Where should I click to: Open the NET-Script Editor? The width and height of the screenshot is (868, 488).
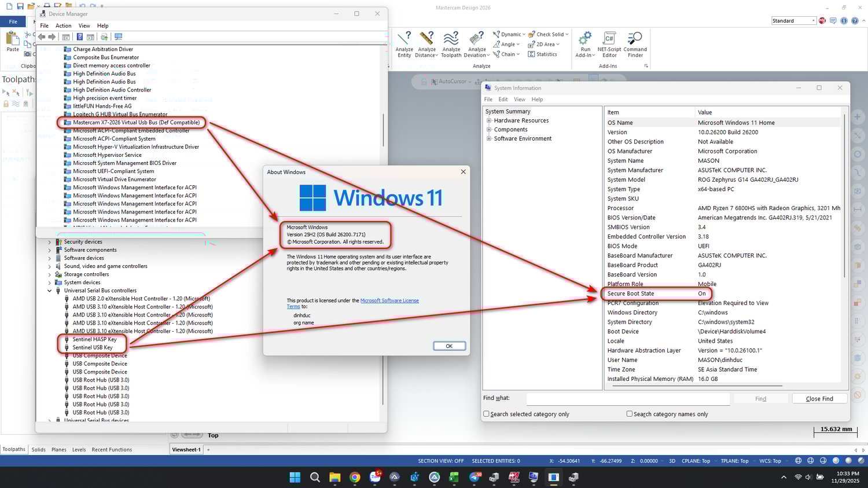point(609,45)
